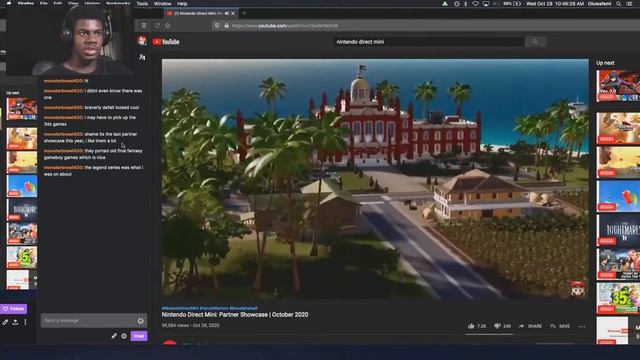
Task: Click the message 'bravely defalt looked cool'
Action: point(111,107)
